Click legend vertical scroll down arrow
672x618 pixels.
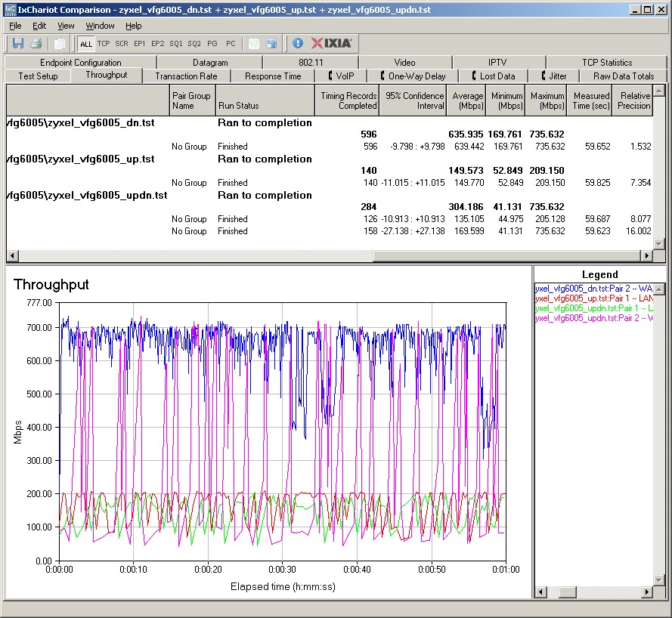click(x=659, y=580)
